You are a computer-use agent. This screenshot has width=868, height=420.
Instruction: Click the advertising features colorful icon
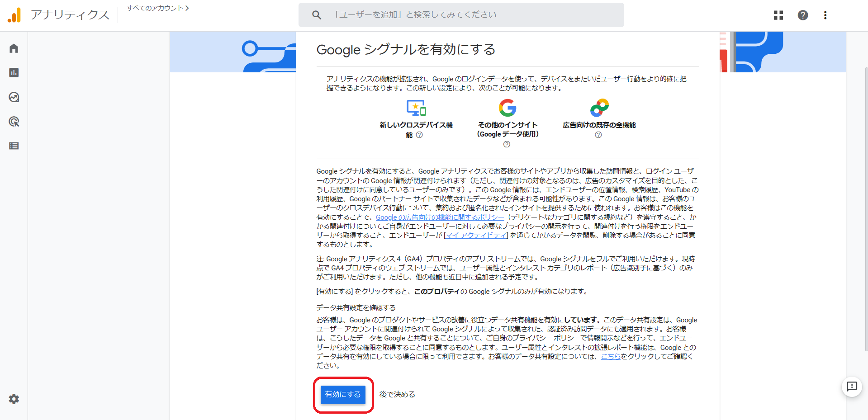point(599,108)
